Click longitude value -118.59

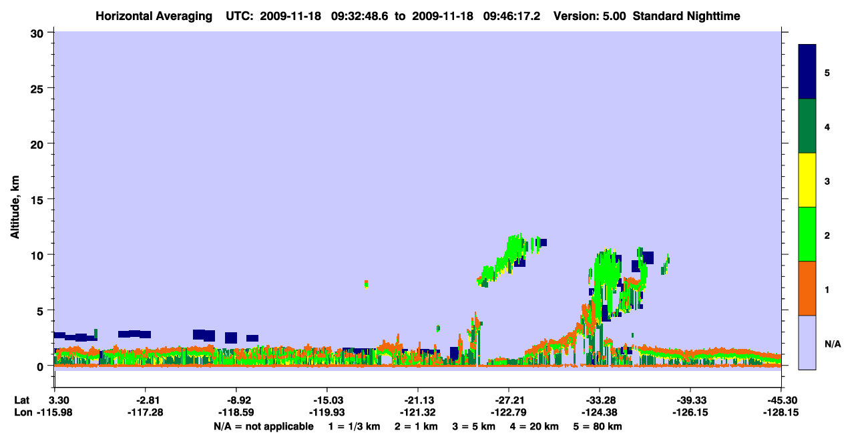pyautogui.click(x=236, y=412)
